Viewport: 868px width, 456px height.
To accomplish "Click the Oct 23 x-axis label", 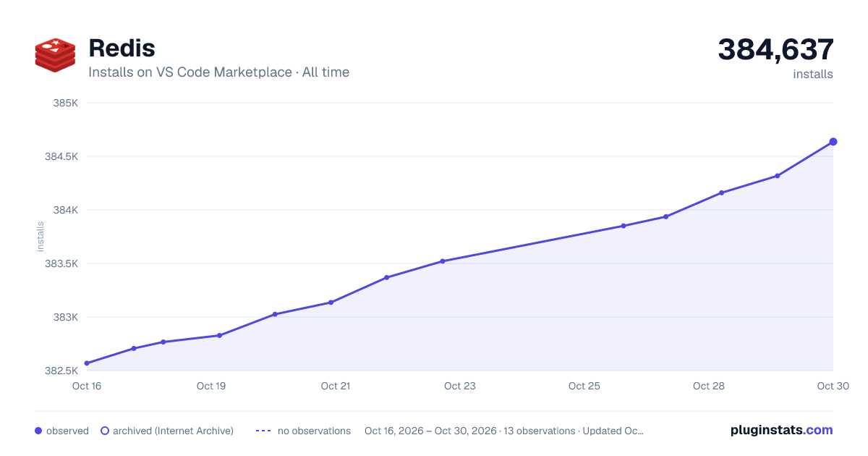I will [x=460, y=386].
